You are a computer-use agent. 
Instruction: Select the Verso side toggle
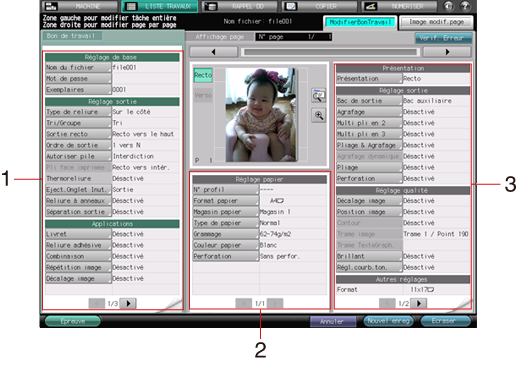(203, 95)
